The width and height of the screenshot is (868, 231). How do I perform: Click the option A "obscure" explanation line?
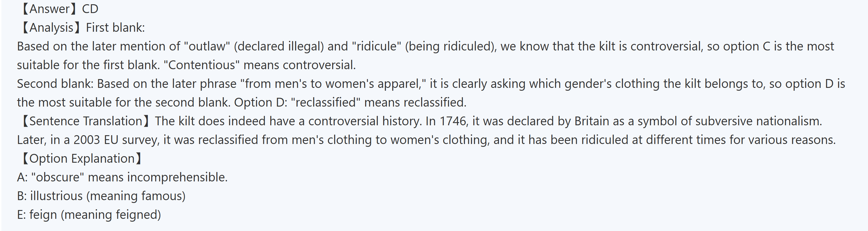coord(122,177)
